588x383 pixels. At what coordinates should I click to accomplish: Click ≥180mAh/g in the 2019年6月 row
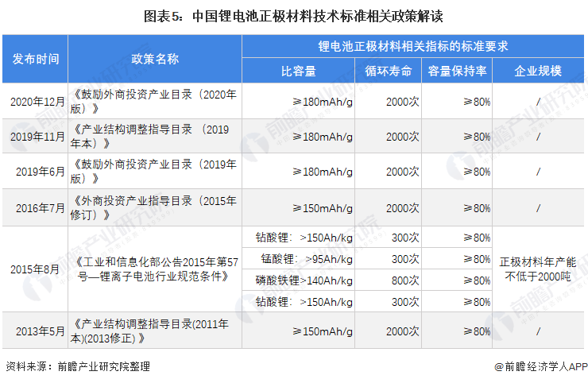[323, 172]
